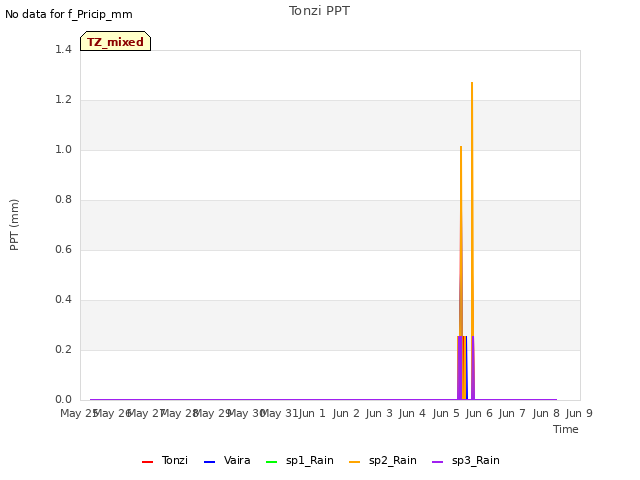
Task: Click the Tonzi PPT chart title
Action: [x=319, y=11]
